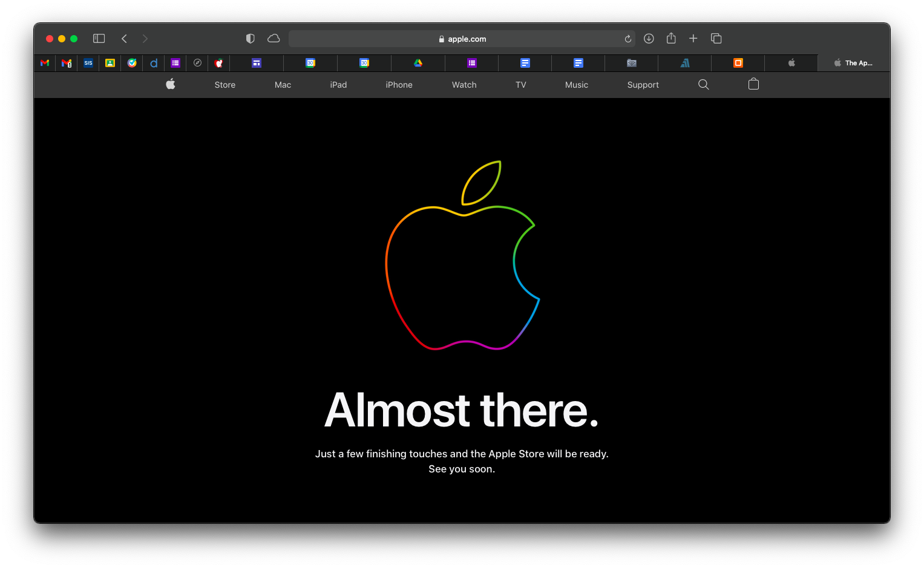The height and width of the screenshot is (568, 924).
Task: Open the blue building icon tab
Action: tap(685, 63)
